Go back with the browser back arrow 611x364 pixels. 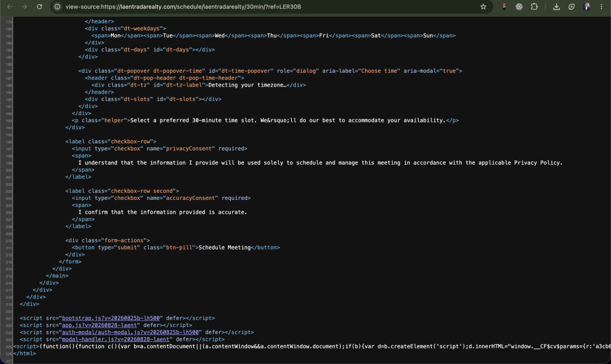tap(10, 7)
